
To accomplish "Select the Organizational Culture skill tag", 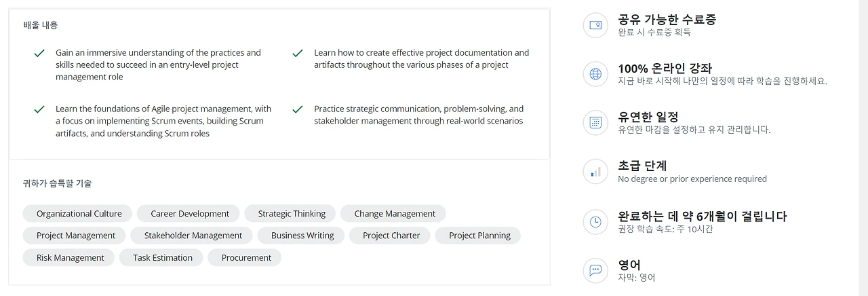I will pyautogui.click(x=79, y=214).
